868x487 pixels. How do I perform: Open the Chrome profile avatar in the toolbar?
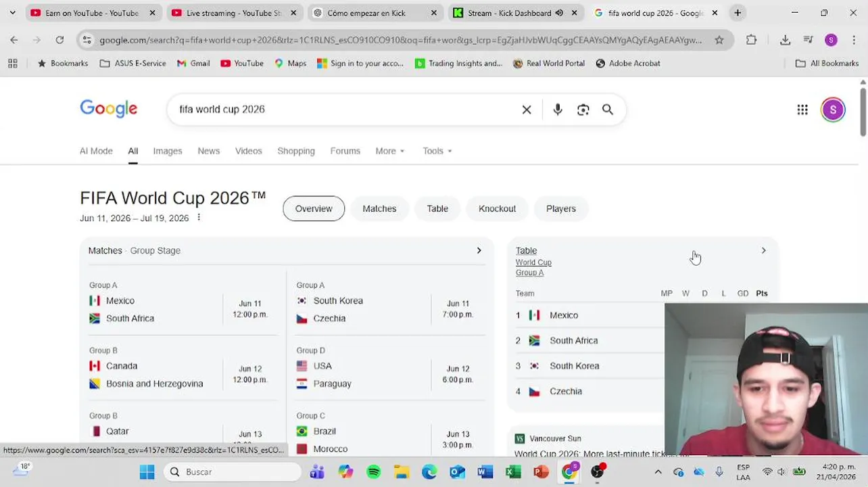coord(831,40)
